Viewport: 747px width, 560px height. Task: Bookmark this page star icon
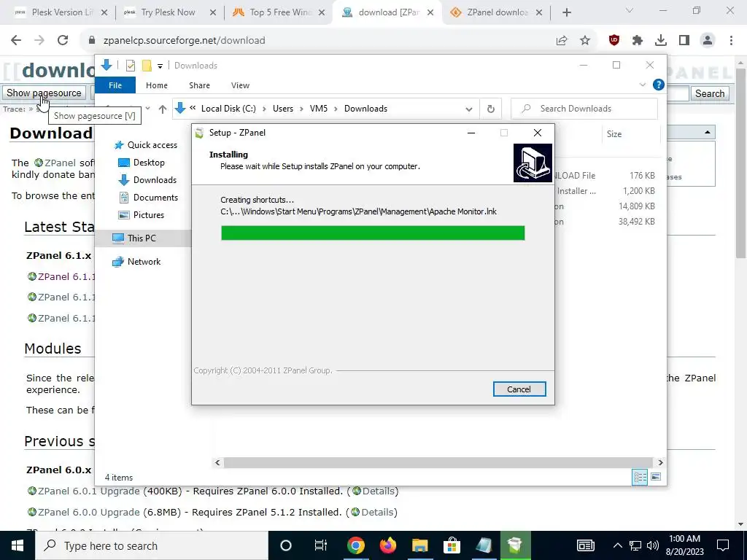tap(585, 41)
